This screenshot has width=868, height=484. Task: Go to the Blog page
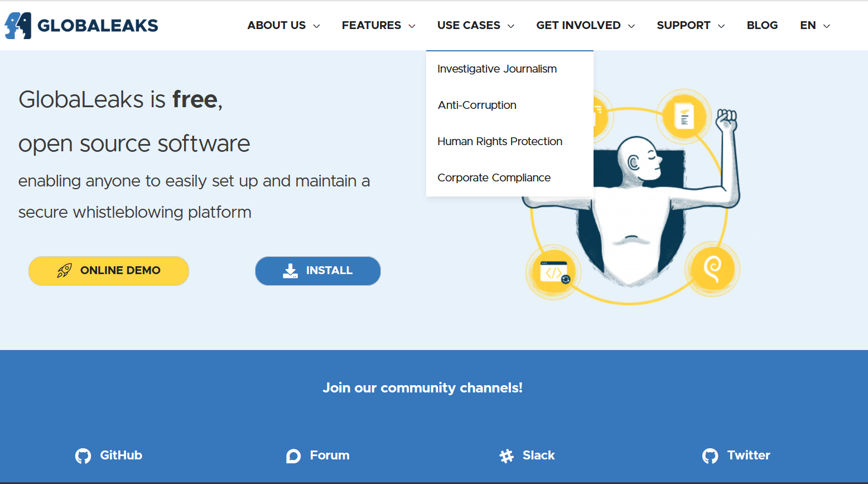click(x=762, y=25)
